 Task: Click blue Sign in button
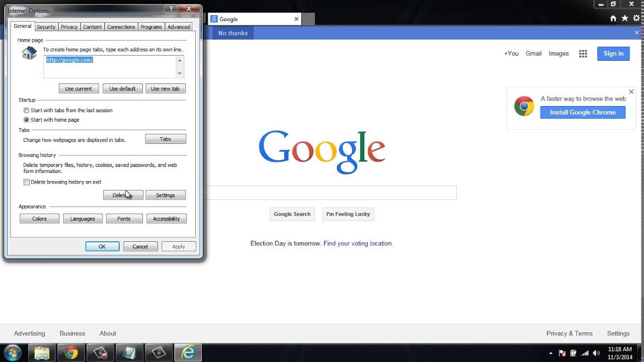[613, 54]
